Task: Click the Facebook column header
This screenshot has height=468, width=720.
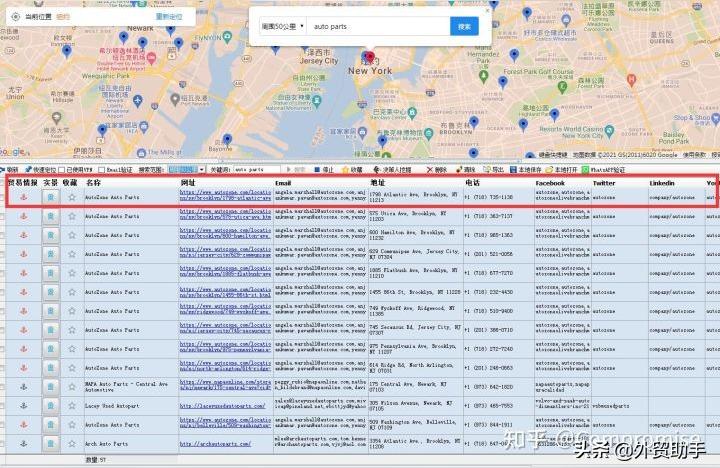Action: click(x=550, y=183)
